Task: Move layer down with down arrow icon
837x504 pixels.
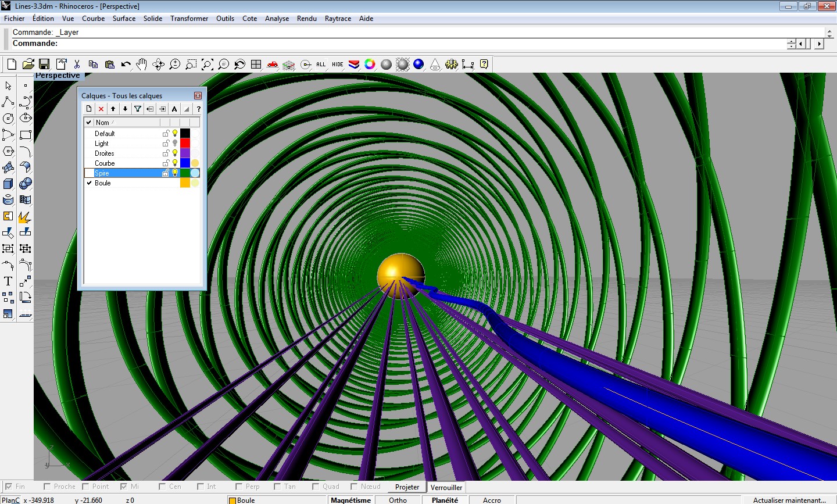Action: 126,109
